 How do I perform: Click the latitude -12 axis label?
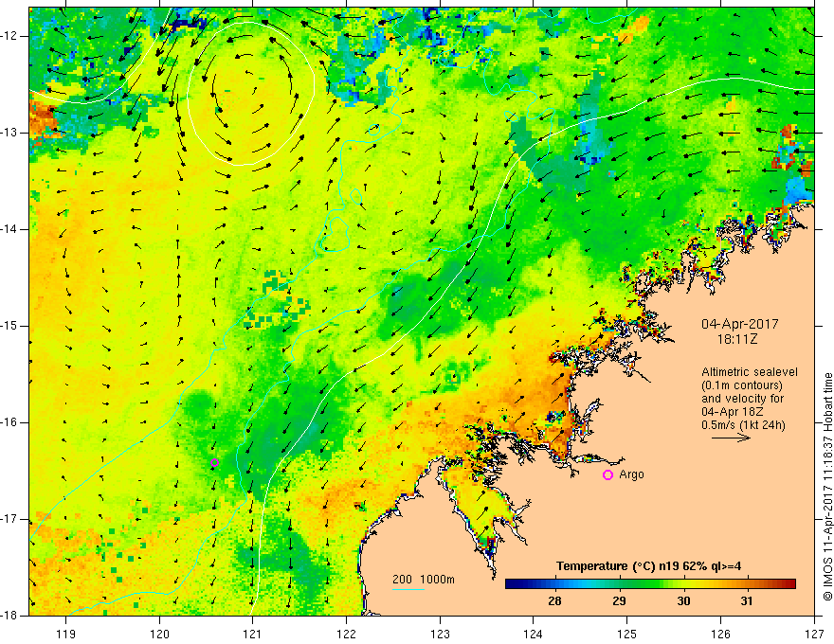9,36
